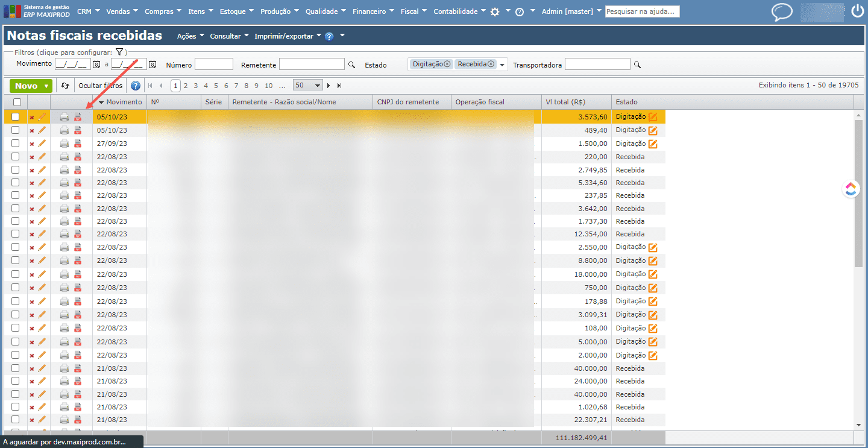Image resolution: width=868 pixels, height=448 pixels.
Task: Check the row with total 237,85
Action: [16, 195]
